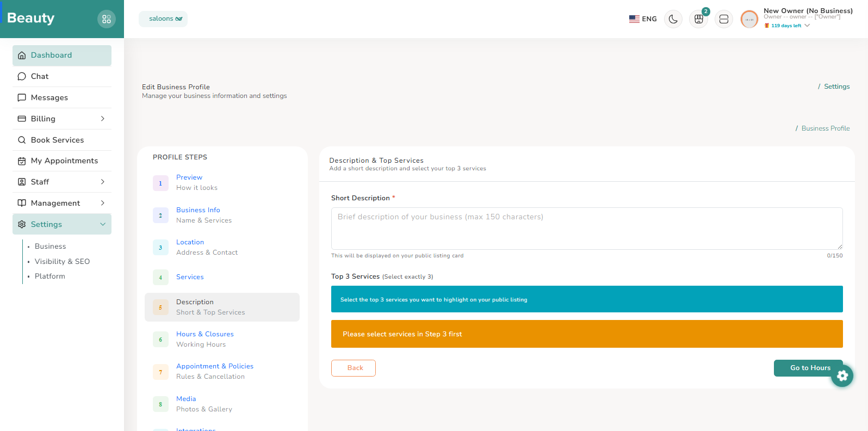Open Dashboard in the sidebar

pyautogui.click(x=62, y=56)
